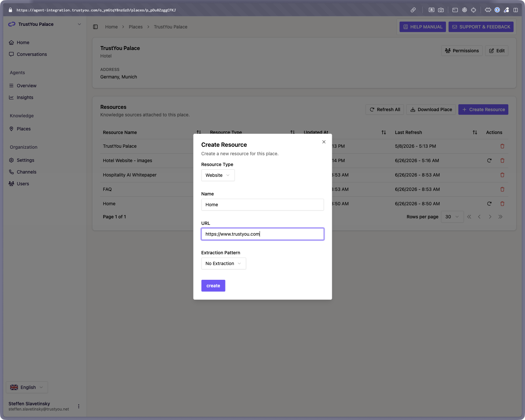Open Places under Knowledge
This screenshot has height=420, width=525.
[24, 129]
